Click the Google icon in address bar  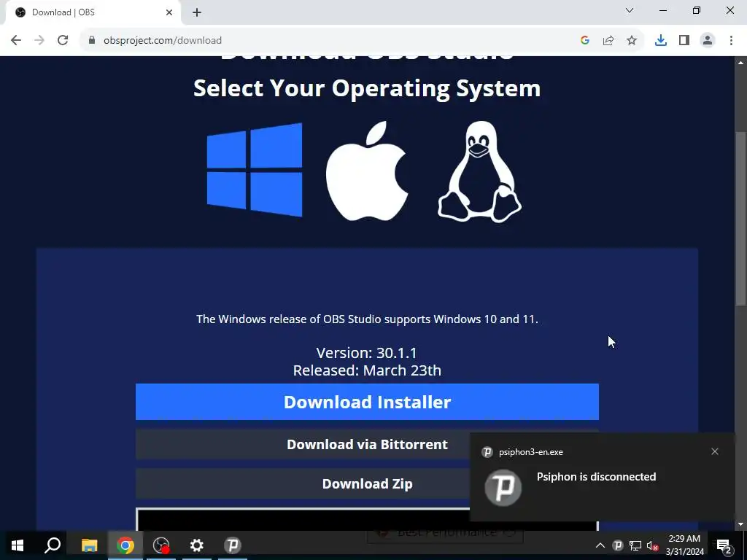[x=585, y=41]
